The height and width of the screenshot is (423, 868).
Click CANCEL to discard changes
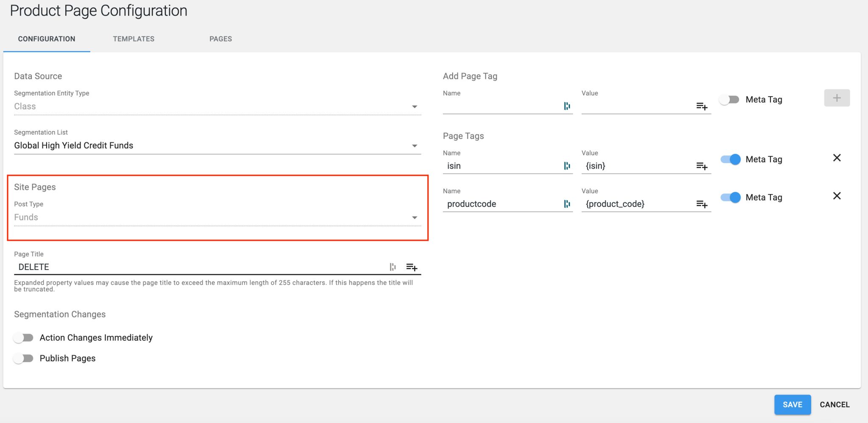pos(834,404)
